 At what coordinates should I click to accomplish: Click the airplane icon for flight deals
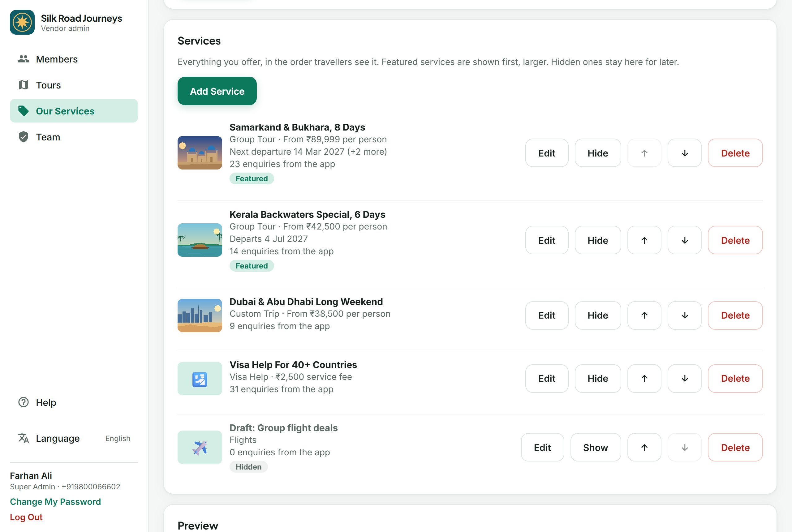coord(200,447)
